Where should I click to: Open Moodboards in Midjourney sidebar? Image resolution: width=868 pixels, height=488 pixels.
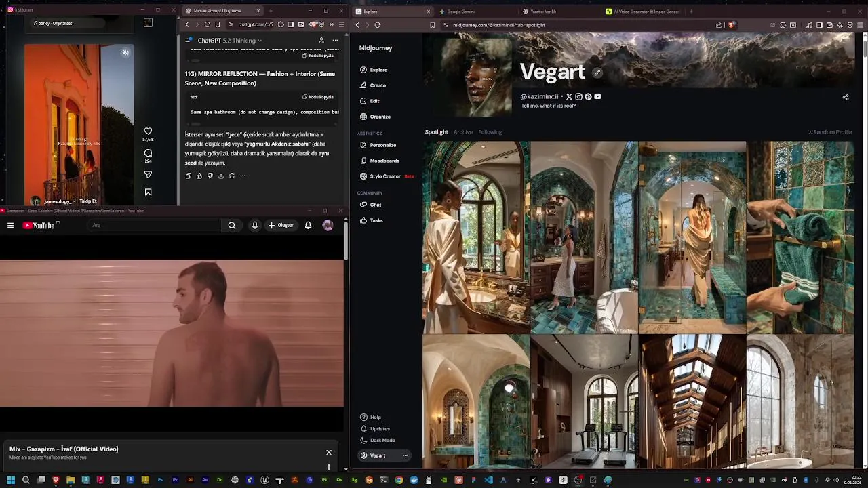379,161
